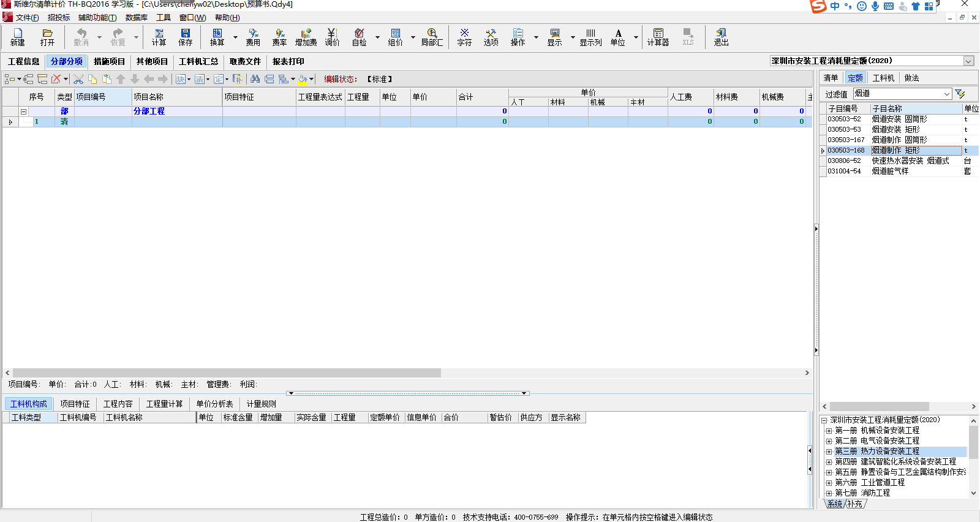Open dropdown arrow next to 操作
980x522 pixels.
[536, 37]
